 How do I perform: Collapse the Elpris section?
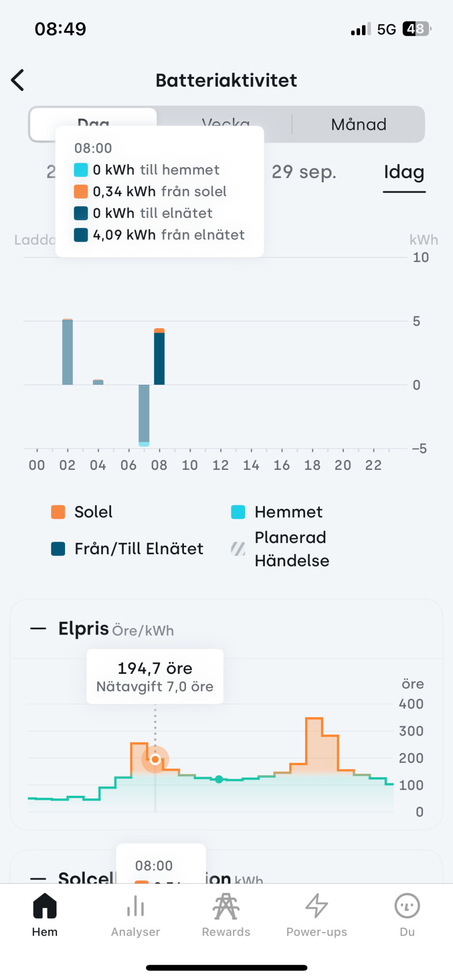click(x=38, y=628)
